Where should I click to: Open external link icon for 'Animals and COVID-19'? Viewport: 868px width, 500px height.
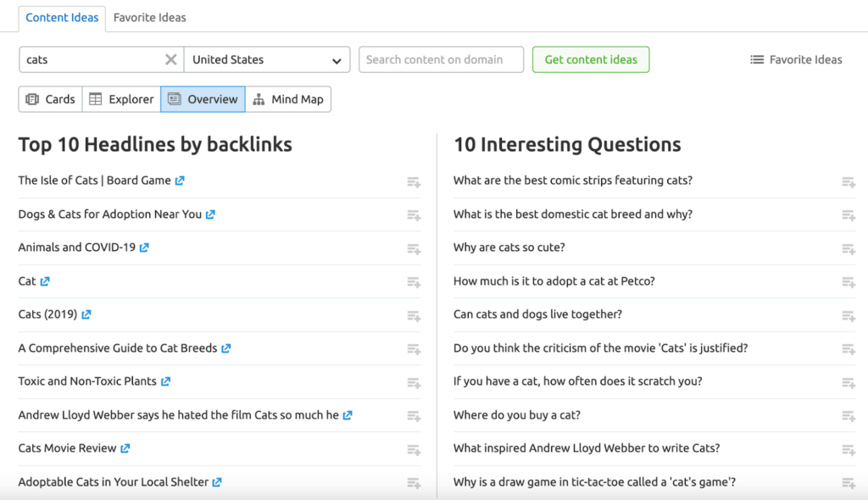pos(144,247)
